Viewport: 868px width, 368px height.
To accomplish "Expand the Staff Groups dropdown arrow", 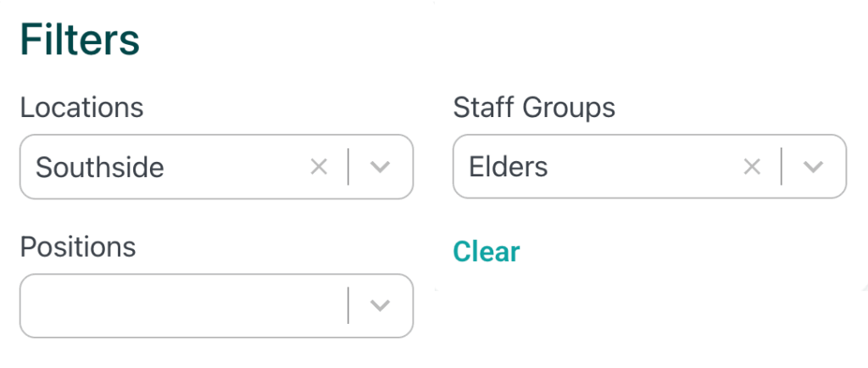I will tap(814, 167).
